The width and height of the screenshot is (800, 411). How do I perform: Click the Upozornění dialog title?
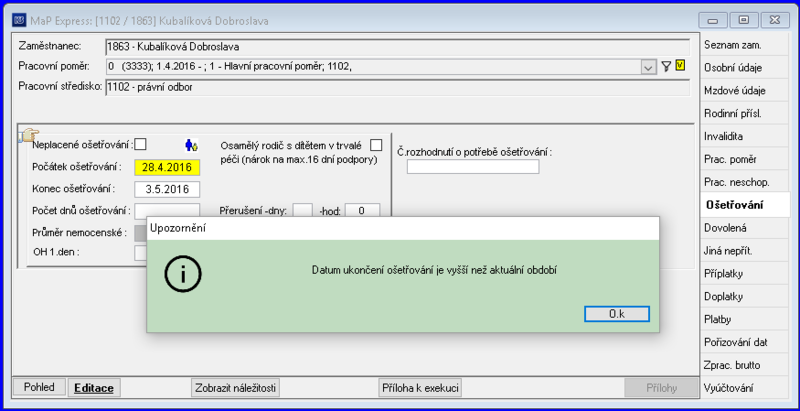[x=178, y=228]
